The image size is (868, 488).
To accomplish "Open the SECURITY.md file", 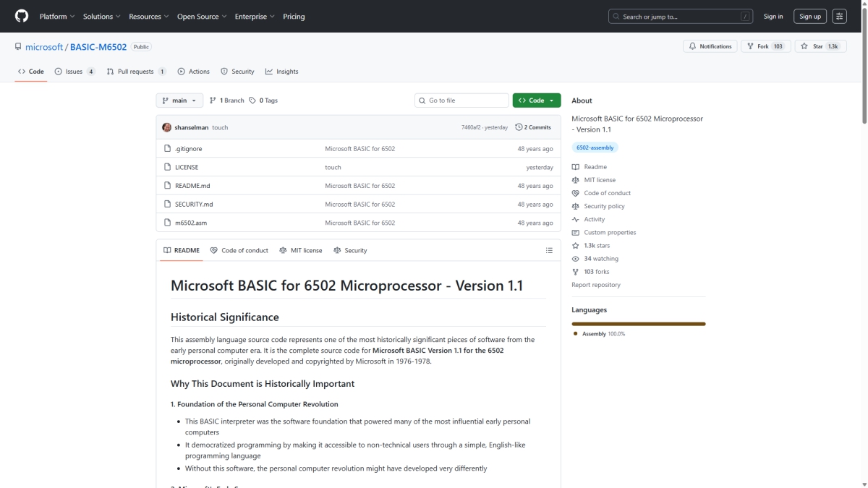I will [x=194, y=205].
